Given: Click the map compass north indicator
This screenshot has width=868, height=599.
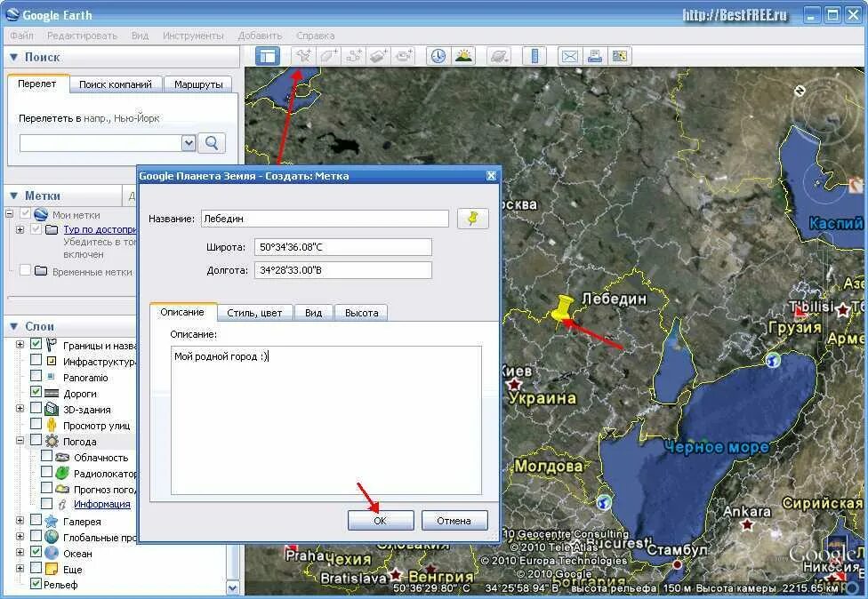Looking at the screenshot, I should [800, 90].
